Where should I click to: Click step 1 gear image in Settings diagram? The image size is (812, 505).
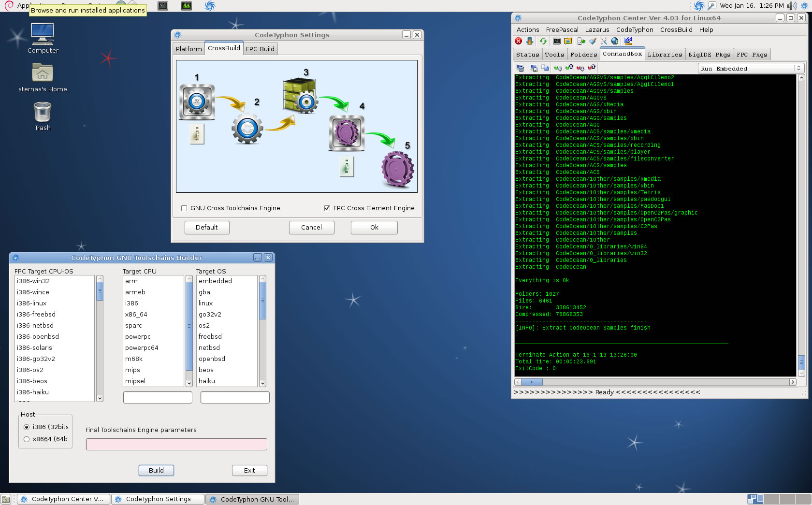tap(197, 102)
